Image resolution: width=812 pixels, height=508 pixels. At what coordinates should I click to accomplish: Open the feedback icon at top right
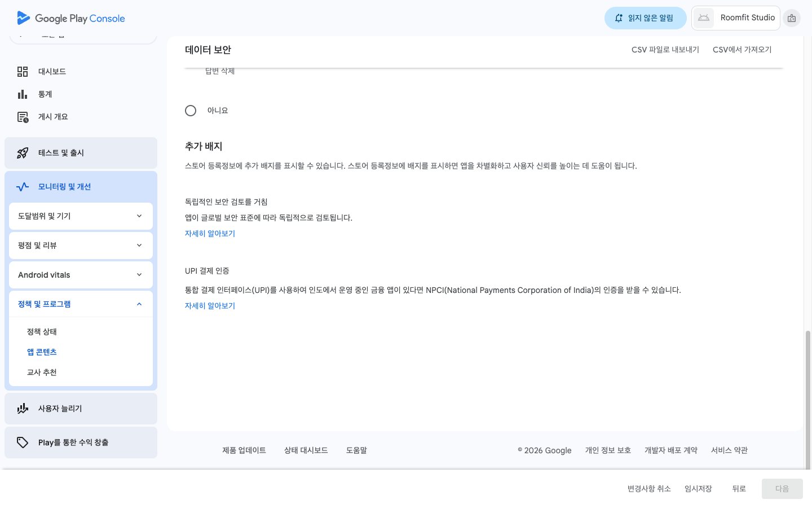coord(792,18)
